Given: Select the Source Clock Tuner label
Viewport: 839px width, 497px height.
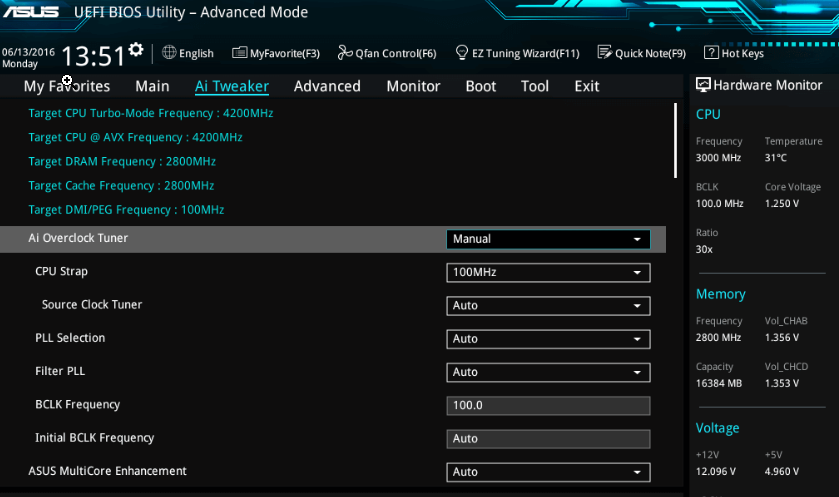Looking at the screenshot, I should click(92, 304).
